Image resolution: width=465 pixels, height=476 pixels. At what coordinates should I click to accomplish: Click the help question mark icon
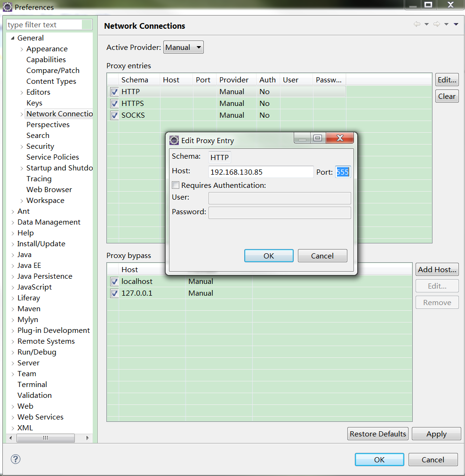pyautogui.click(x=16, y=459)
